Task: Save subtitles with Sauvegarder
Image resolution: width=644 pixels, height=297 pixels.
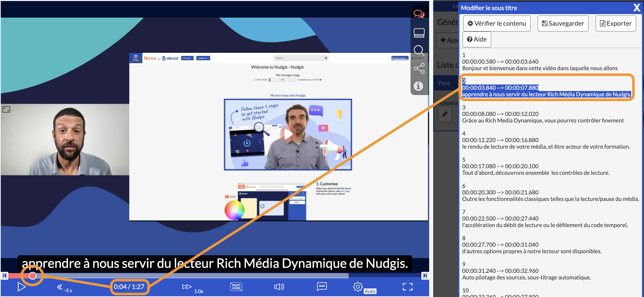Action: (563, 23)
